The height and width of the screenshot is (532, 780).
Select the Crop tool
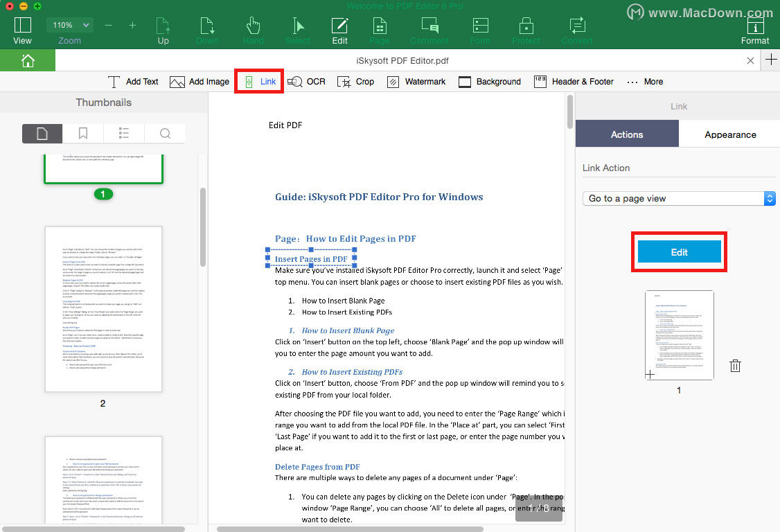[355, 82]
